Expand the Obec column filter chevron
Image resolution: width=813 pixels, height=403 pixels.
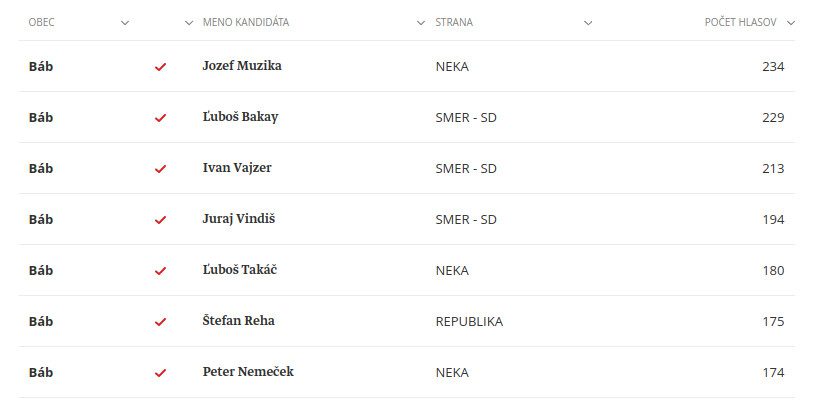pos(125,23)
